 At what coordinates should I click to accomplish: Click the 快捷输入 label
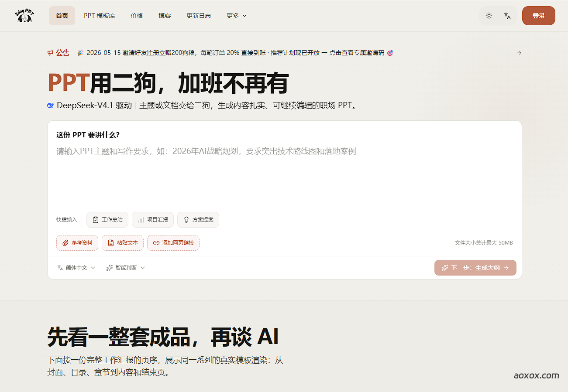click(x=66, y=220)
